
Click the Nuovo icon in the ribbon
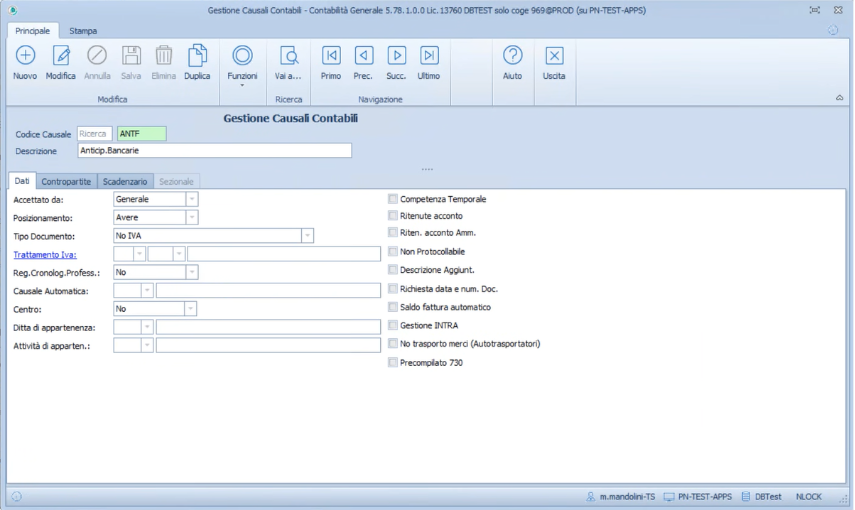coord(25,56)
